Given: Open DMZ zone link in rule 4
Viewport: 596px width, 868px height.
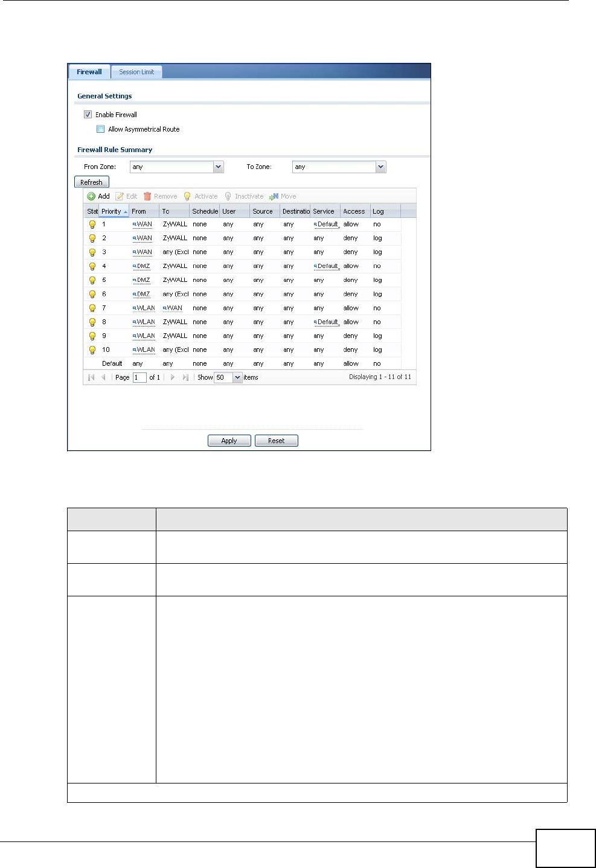Looking at the screenshot, I should tap(141, 266).
